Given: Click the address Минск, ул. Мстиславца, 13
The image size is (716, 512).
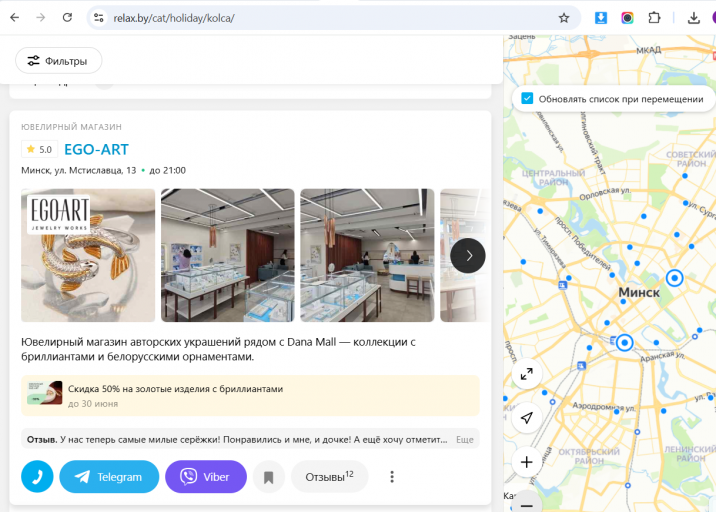Looking at the screenshot, I should pyautogui.click(x=79, y=170).
